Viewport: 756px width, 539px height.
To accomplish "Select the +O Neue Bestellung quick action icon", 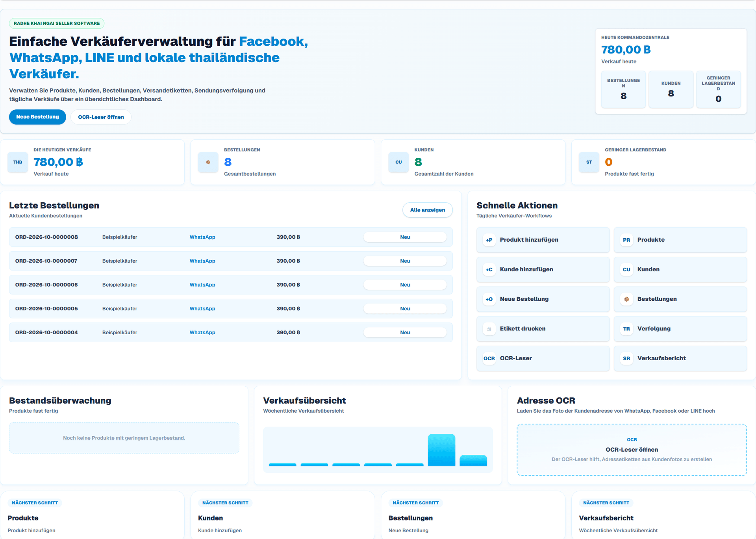I will [x=489, y=299].
